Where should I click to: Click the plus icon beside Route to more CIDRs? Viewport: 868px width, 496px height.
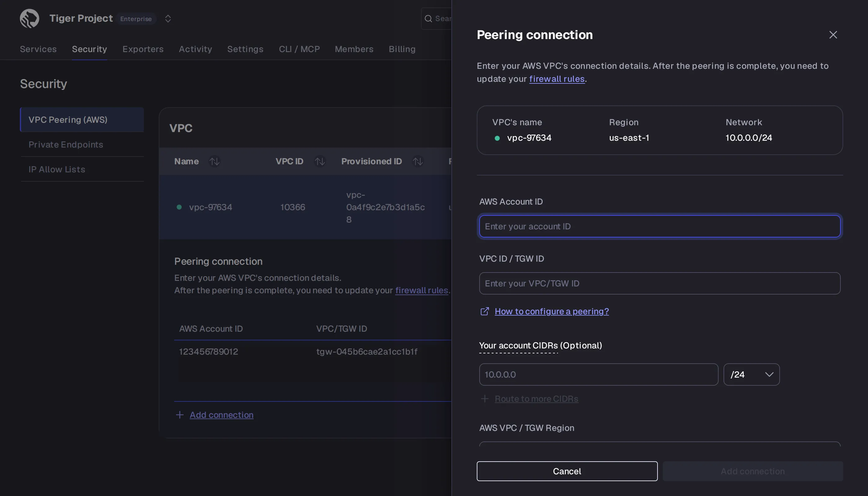(485, 399)
